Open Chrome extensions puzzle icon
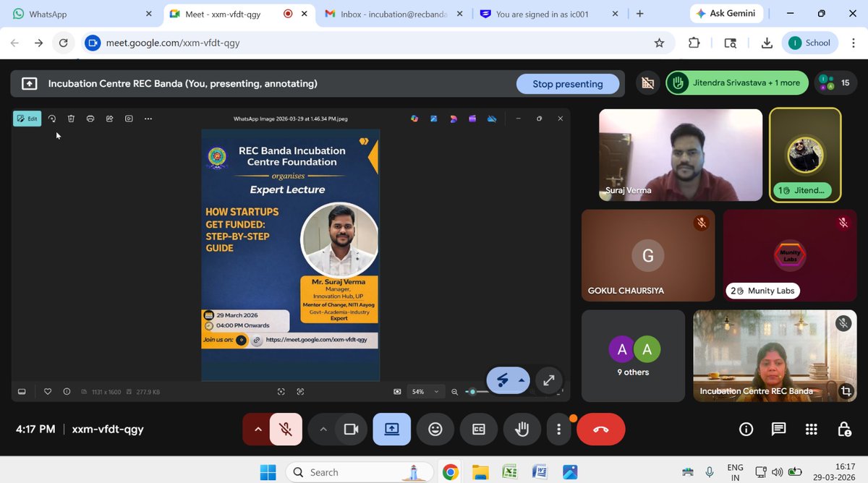The height and width of the screenshot is (483, 868). click(x=694, y=43)
